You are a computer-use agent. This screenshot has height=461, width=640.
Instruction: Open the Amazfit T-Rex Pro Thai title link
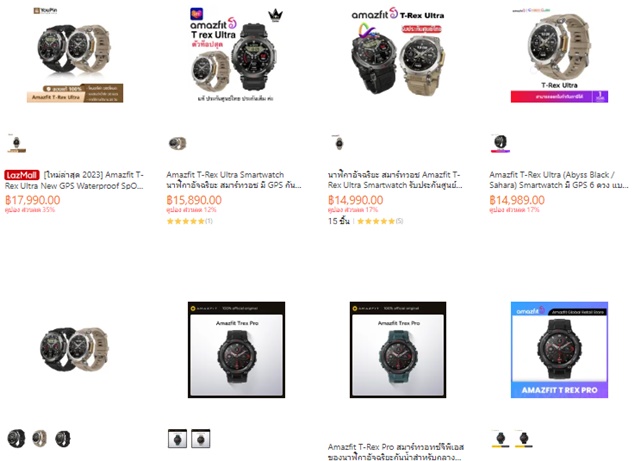tap(396, 452)
